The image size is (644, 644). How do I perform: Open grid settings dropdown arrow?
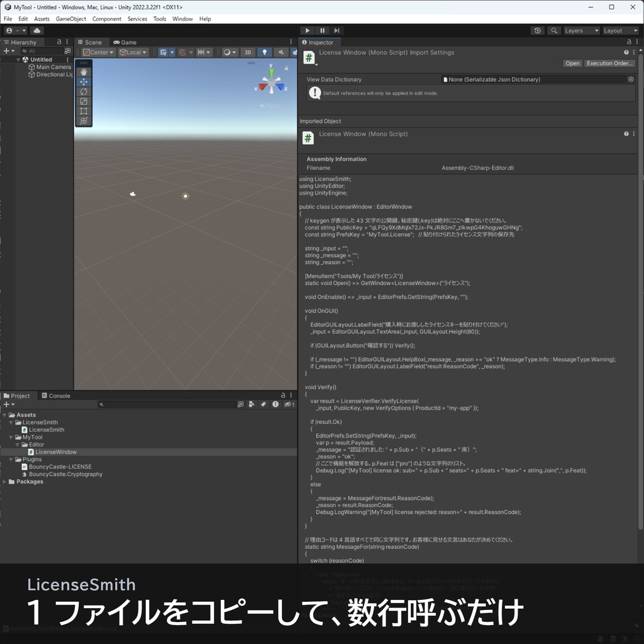click(x=172, y=52)
